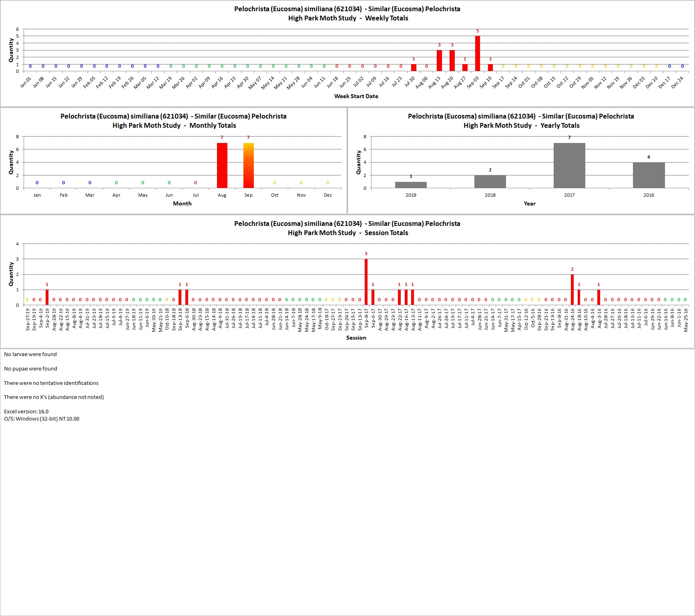Click the 'Dec 24' week label
The height and width of the screenshot is (616, 695).
click(677, 82)
